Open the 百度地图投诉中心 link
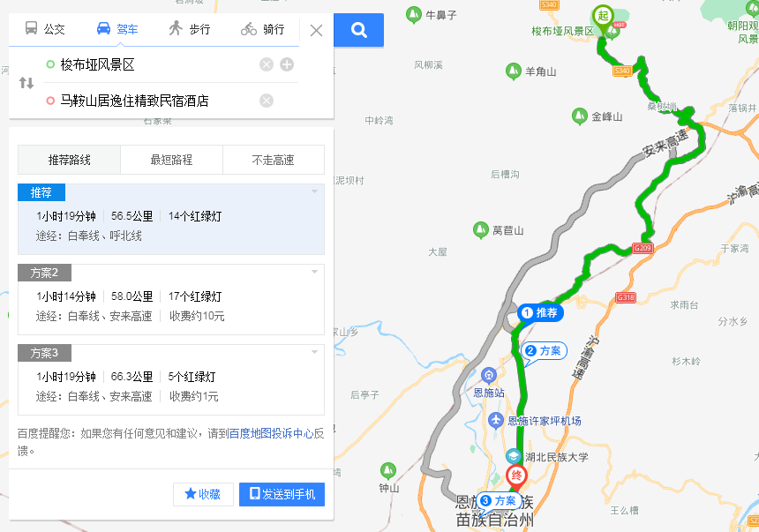The width and height of the screenshot is (759, 532). pos(271,433)
